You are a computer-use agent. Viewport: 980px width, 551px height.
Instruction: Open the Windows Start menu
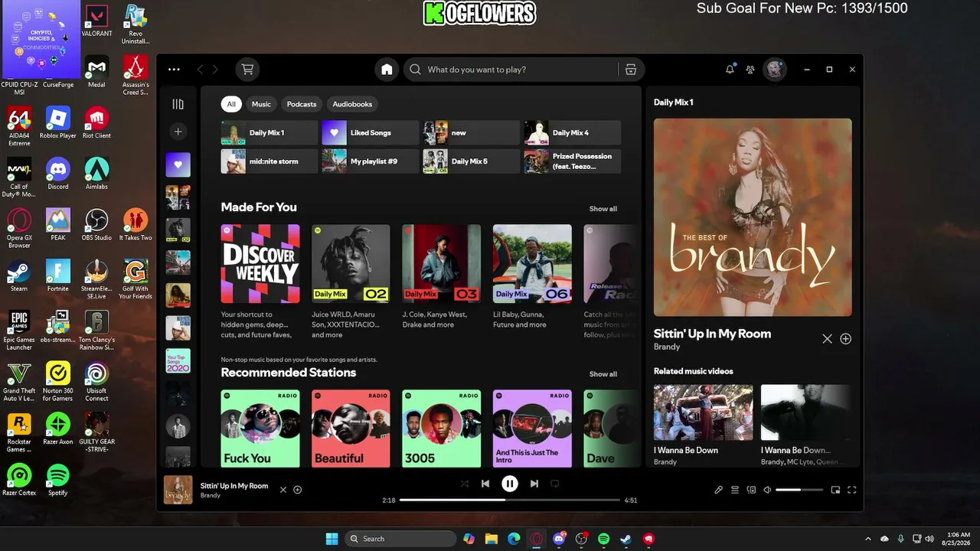(x=332, y=539)
